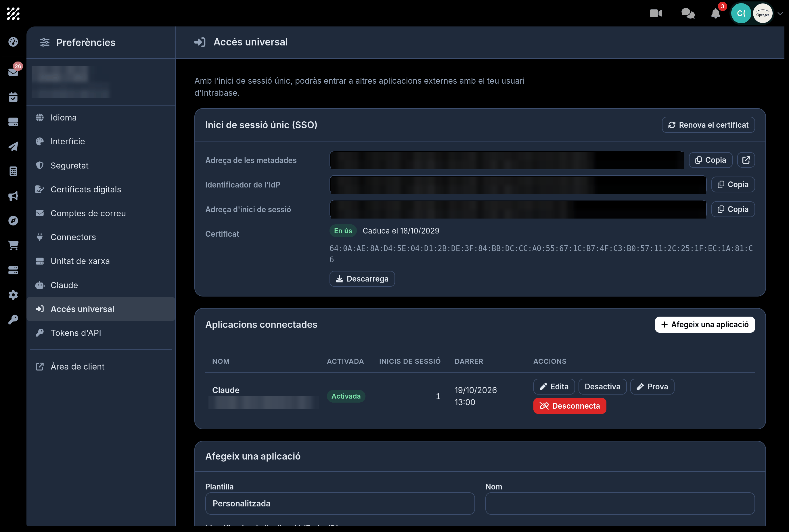
Task: Click the app logo in top-left corner
Action: coord(13,14)
